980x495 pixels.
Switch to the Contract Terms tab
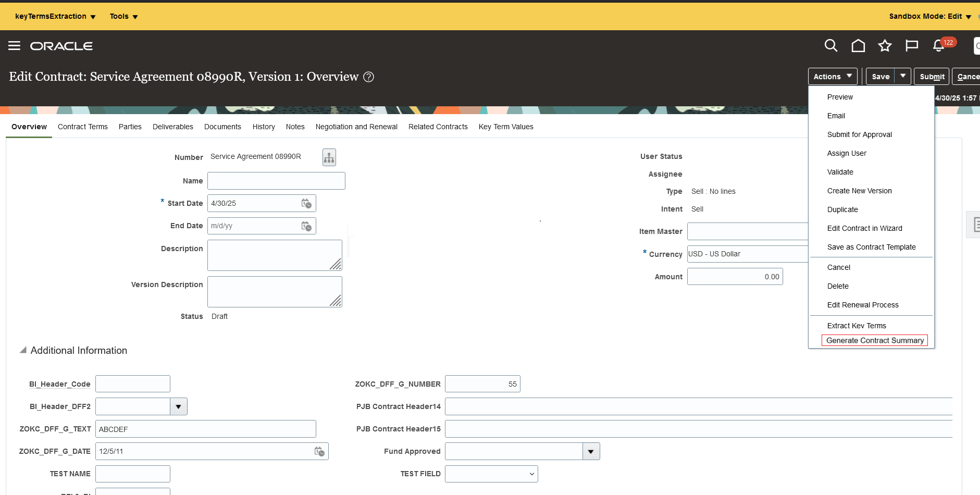coord(82,127)
